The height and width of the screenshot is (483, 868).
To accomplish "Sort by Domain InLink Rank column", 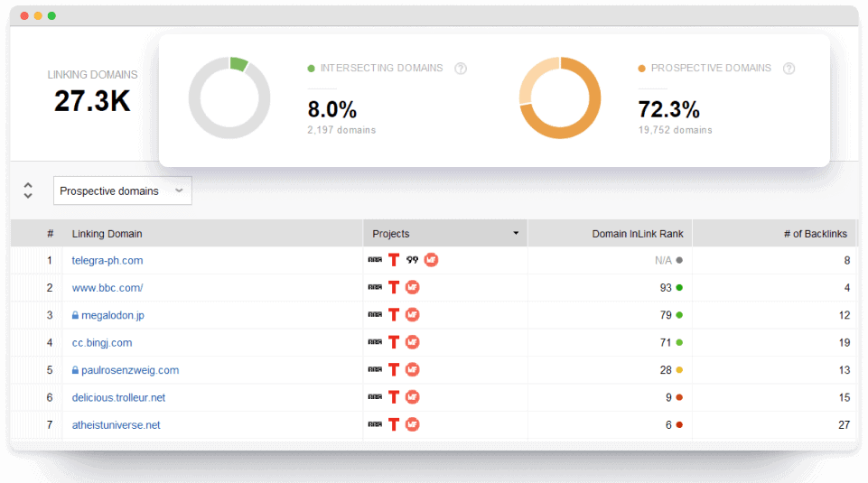I will pyautogui.click(x=637, y=234).
